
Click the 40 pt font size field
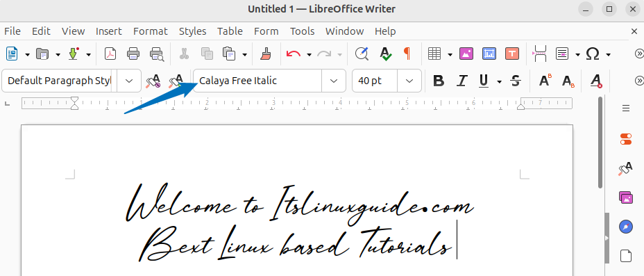[x=375, y=81]
